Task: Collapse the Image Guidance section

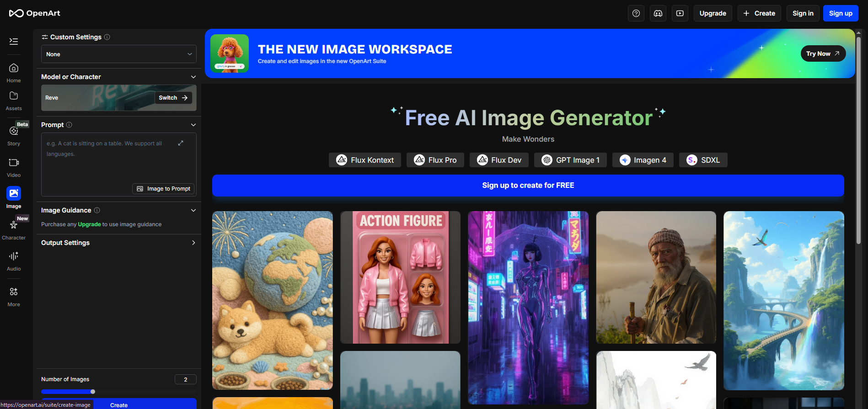Action: [x=193, y=210]
